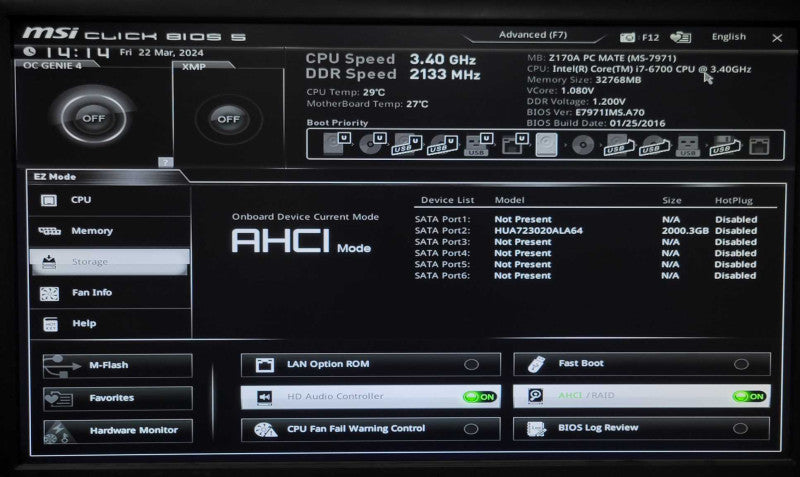
Task: Select the legacy USB hard disk boot icon
Action: tap(618, 146)
